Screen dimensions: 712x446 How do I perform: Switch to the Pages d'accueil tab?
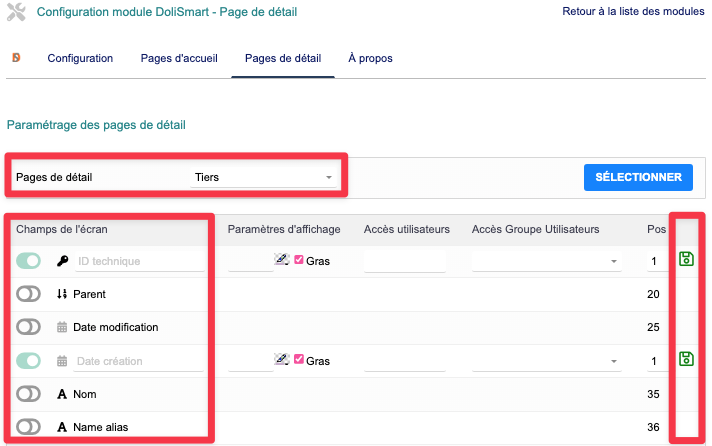click(x=179, y=58)
